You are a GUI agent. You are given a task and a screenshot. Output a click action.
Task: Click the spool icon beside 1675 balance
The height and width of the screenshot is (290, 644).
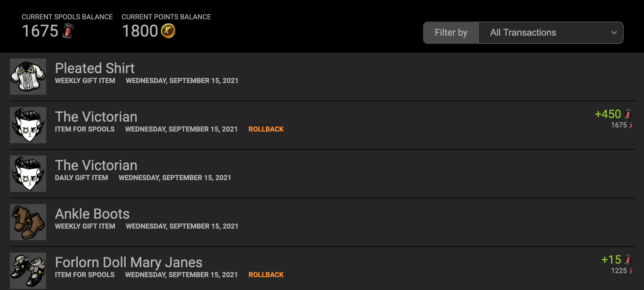(68, 31)
